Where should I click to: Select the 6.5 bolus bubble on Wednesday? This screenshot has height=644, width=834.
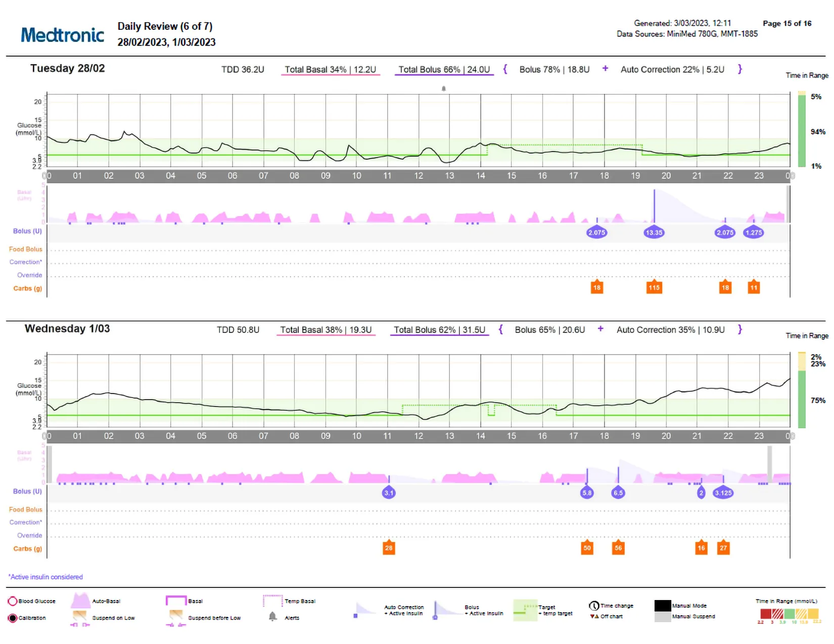618,492
